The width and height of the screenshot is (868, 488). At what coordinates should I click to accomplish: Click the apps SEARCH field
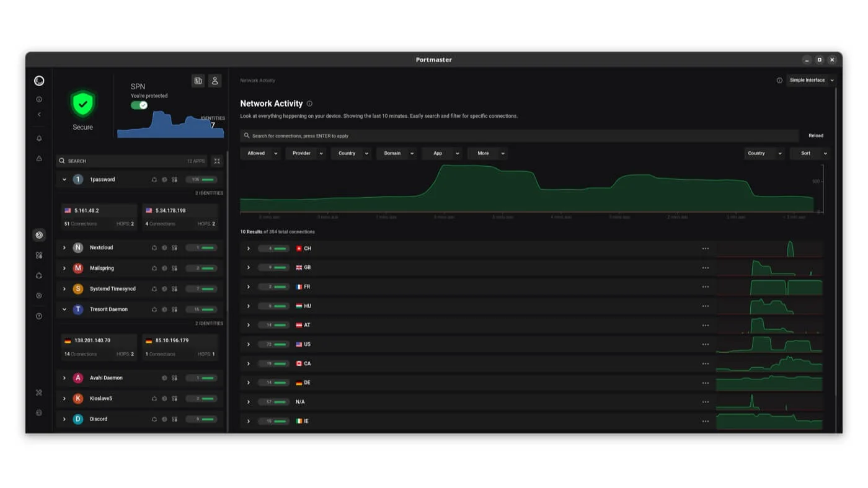(124, 161)
